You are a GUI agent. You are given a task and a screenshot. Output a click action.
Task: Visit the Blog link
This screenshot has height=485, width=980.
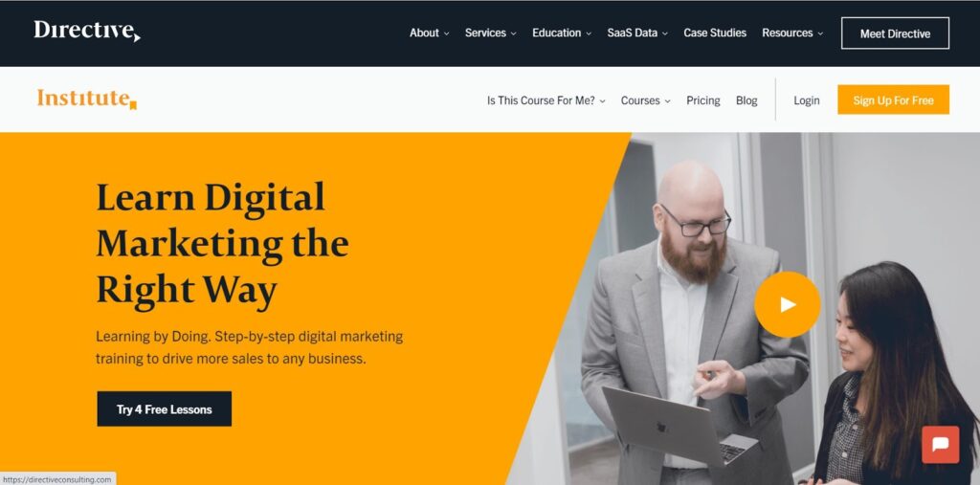(x=746, y=100)
